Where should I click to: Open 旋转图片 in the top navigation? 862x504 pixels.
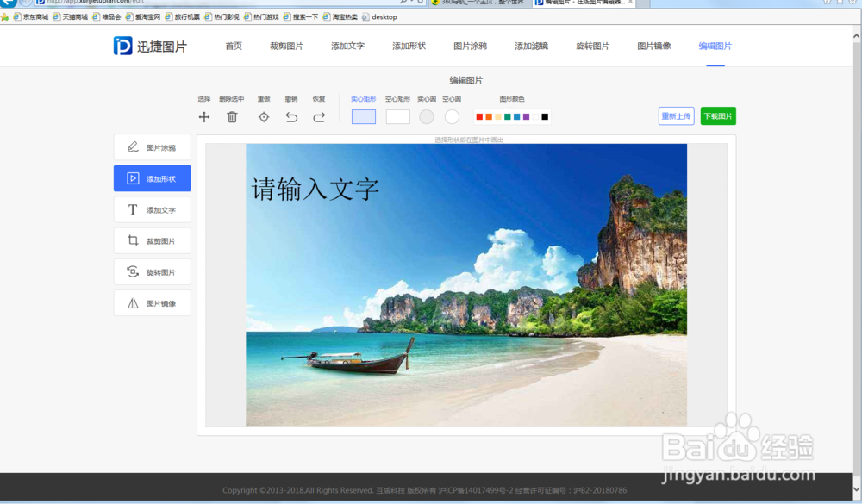[x=593, y=47]
